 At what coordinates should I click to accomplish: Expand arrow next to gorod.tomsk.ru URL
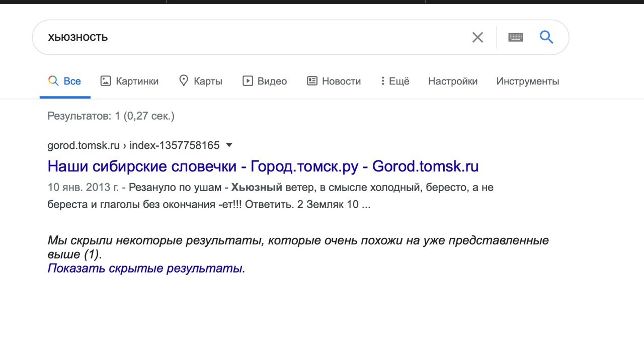[229, 145]
